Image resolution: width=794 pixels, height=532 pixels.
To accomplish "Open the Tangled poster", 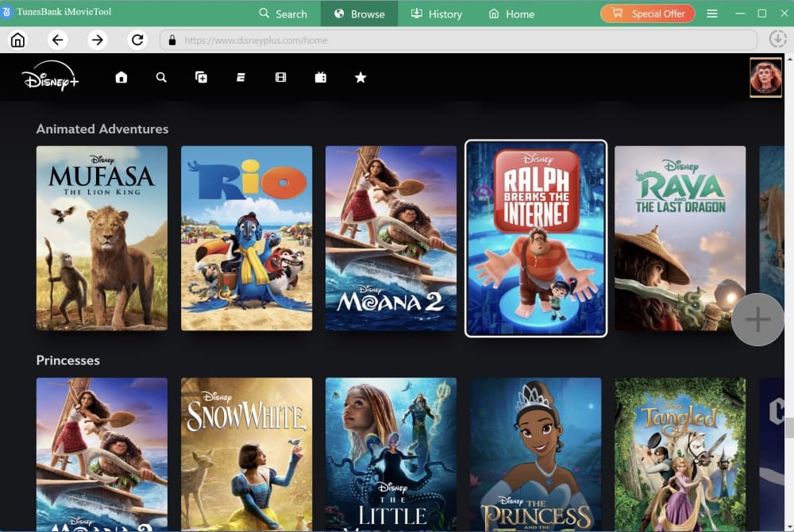I will tap(680, 453).
